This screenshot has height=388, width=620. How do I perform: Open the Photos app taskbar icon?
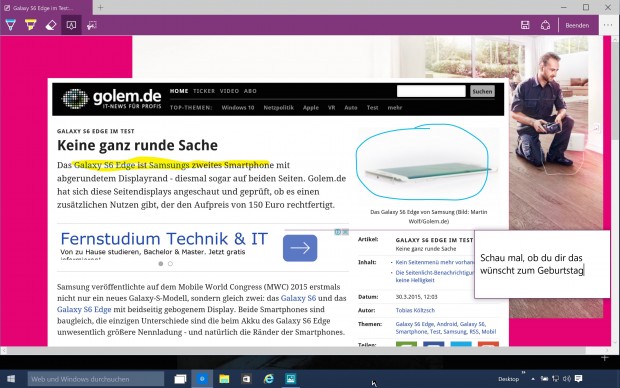pos(291,379)
